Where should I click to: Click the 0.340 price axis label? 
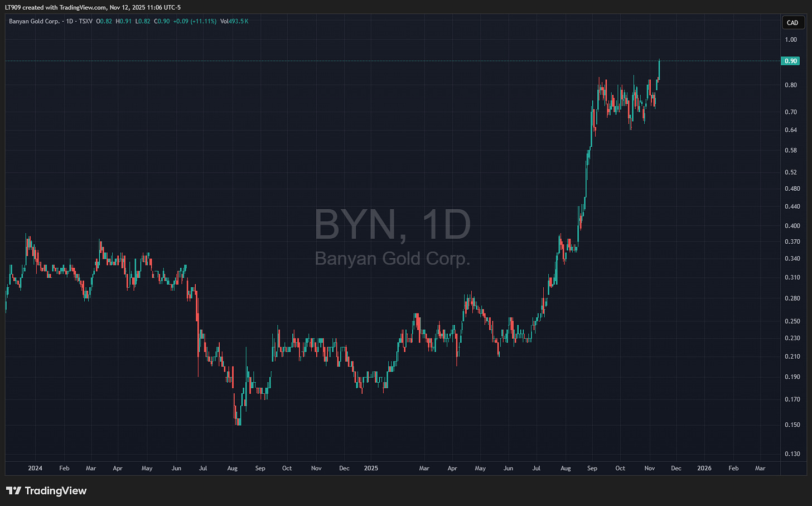(792, 259)
